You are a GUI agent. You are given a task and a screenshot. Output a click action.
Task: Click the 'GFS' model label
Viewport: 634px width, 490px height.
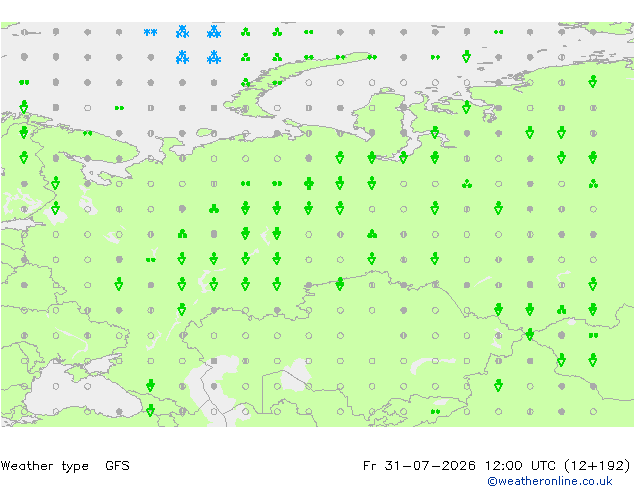(x=117, y=465)
